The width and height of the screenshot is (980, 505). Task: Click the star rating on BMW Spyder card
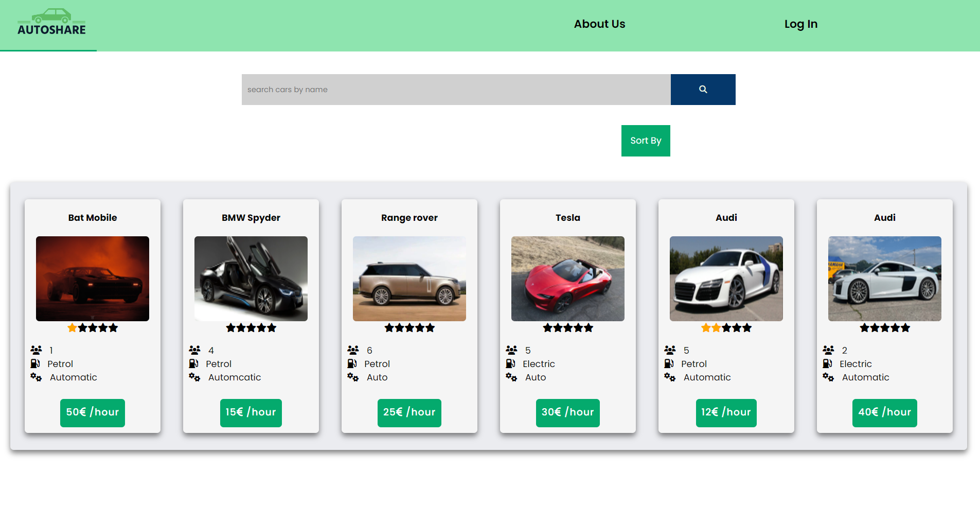point(251,328)
